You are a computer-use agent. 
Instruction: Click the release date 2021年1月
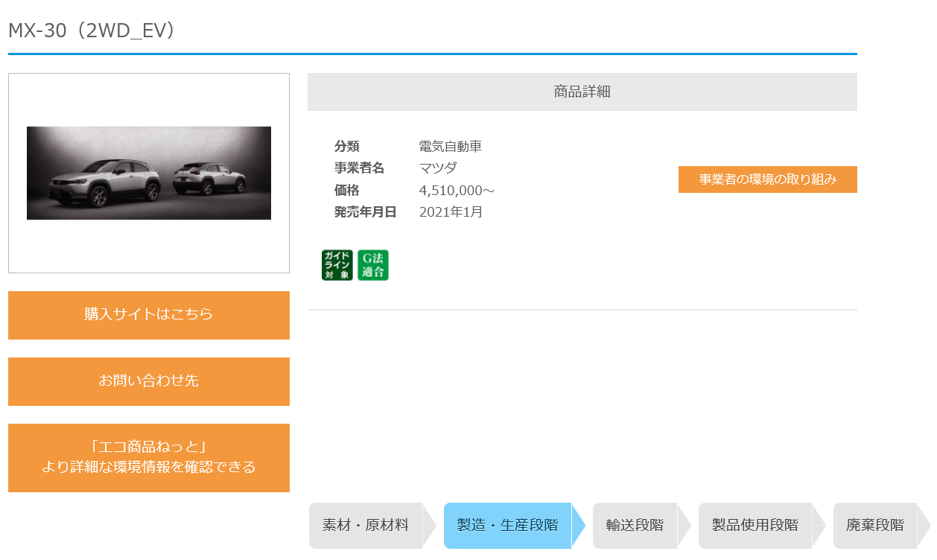451,212
